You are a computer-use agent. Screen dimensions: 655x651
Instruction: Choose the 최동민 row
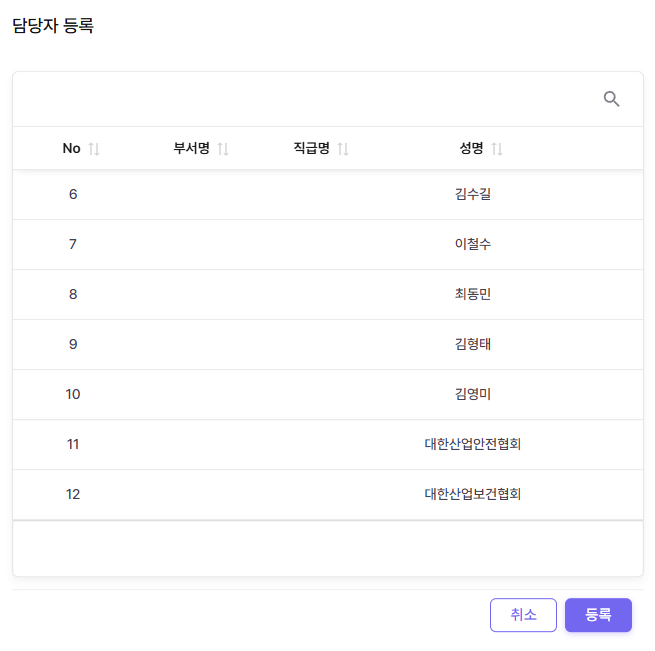click(472, 294)
